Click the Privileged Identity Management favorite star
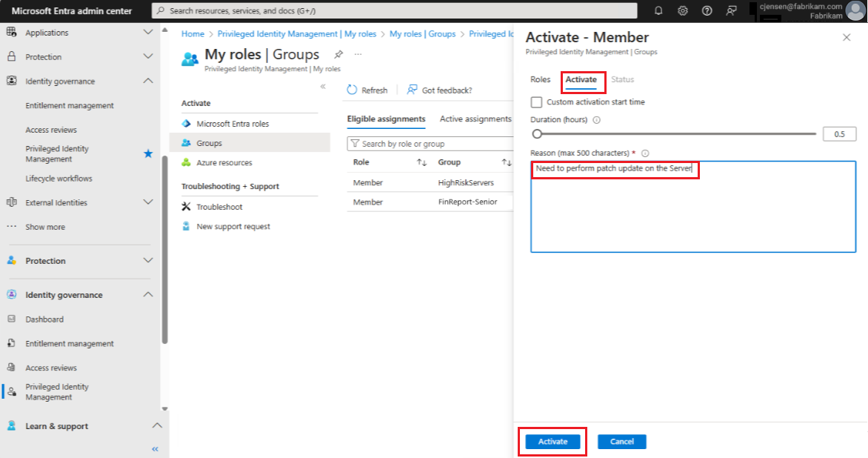868x458 pixels. [x=148, y=153]
